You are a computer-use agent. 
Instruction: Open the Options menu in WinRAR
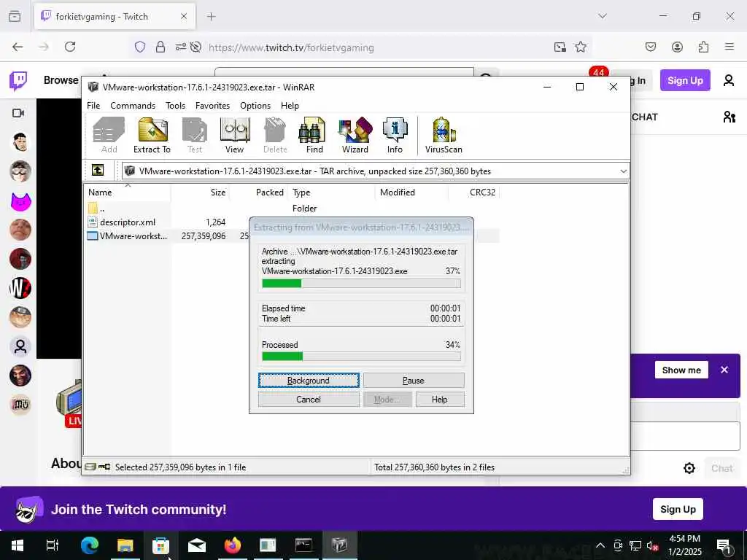coord(255,106)
